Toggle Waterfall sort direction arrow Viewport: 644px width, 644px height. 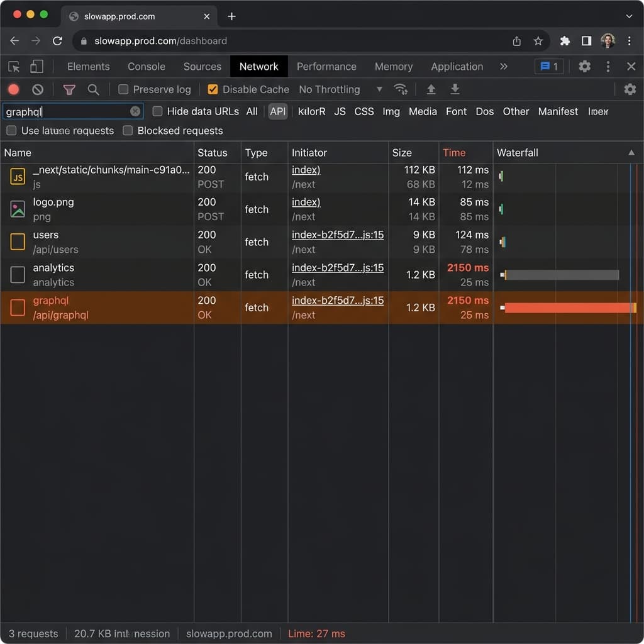tap(631, 153)
